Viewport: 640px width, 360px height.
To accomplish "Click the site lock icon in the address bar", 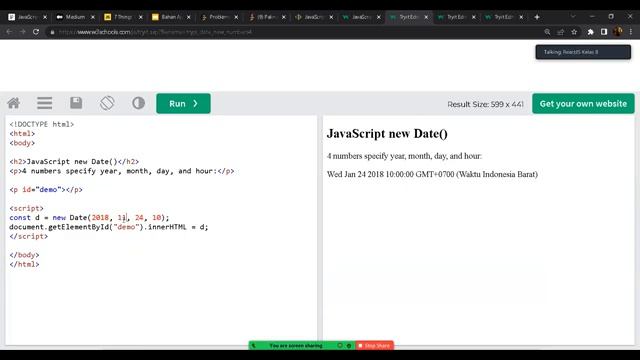I will 52,32.
